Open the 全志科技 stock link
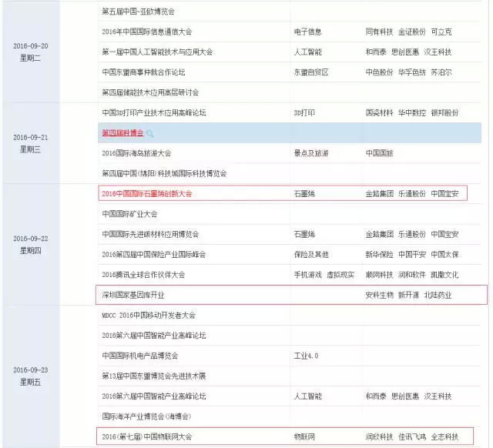The image size is (493, 448). point(444,436)
